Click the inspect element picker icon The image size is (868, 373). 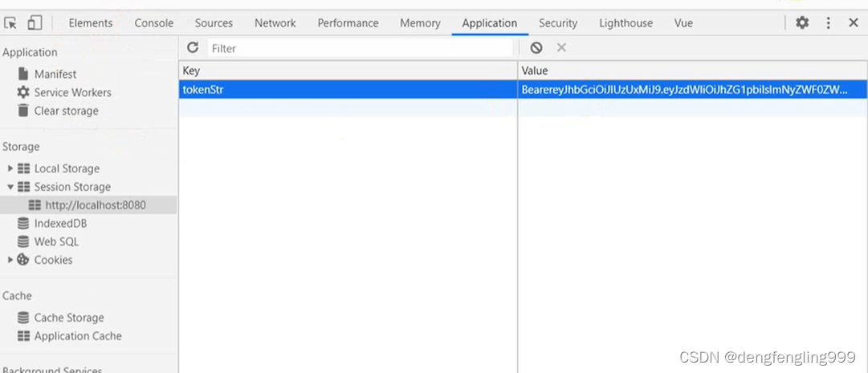(11, 23)
